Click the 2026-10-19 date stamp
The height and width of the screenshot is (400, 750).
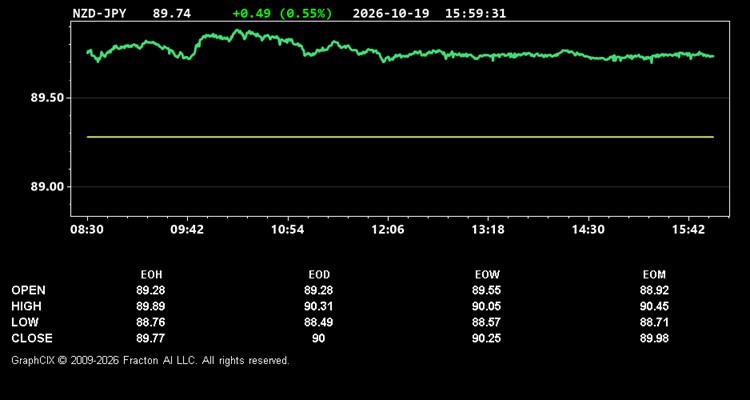click(x=392, y=13)
